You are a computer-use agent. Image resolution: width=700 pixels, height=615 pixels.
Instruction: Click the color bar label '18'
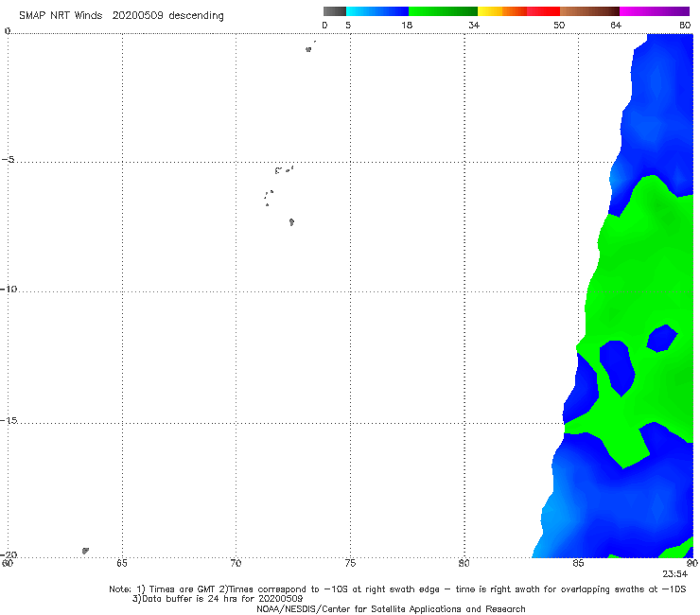pos(407,26)
